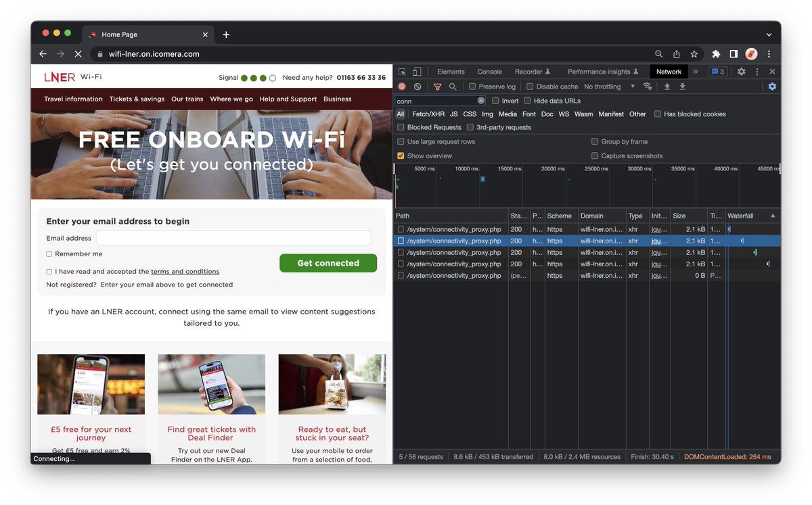Open DevTools settings gear

click(742, 72)
